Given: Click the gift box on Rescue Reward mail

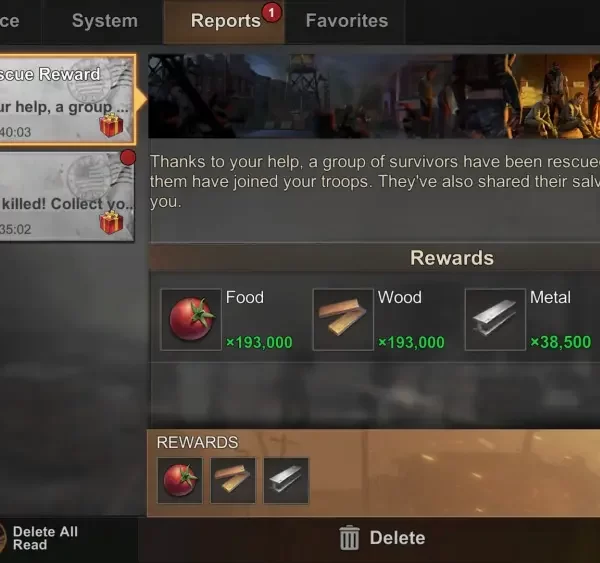Looking at the screenshot, I should point(111,125).
